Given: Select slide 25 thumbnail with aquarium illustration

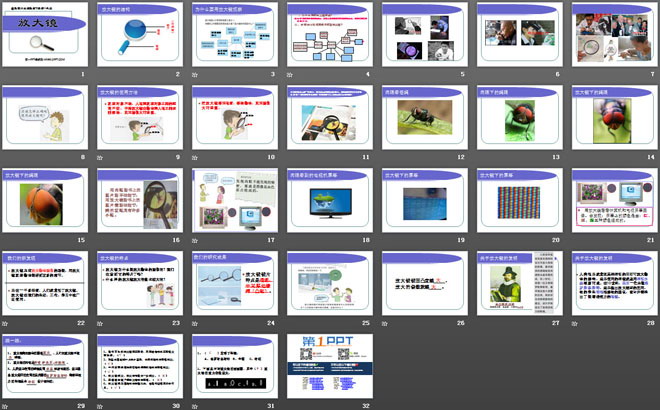Looking at the screenshot, I should click(330, 283).
